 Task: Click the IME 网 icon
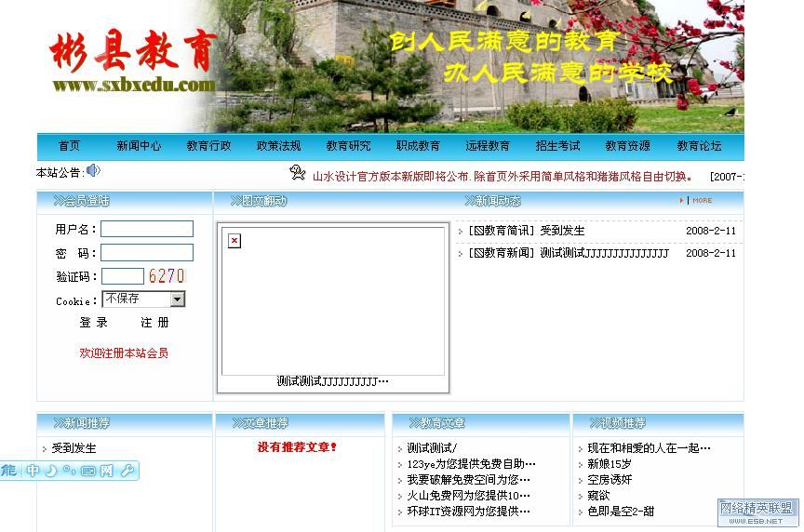click(106, 470)
